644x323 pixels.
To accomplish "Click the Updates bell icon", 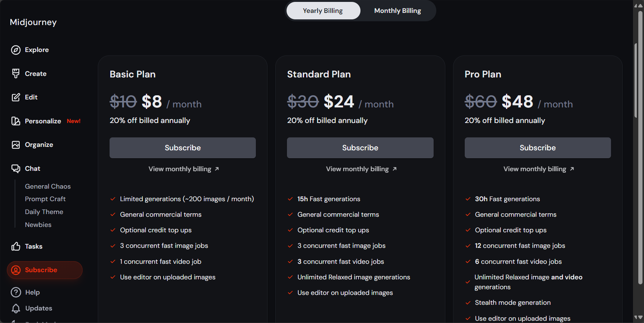I will (16, 308).
